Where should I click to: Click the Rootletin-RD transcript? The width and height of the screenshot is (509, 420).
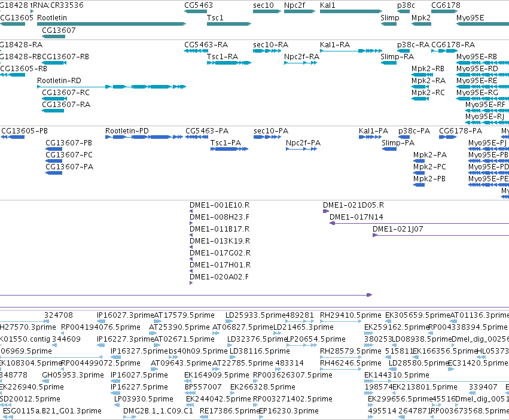[111, 87]
